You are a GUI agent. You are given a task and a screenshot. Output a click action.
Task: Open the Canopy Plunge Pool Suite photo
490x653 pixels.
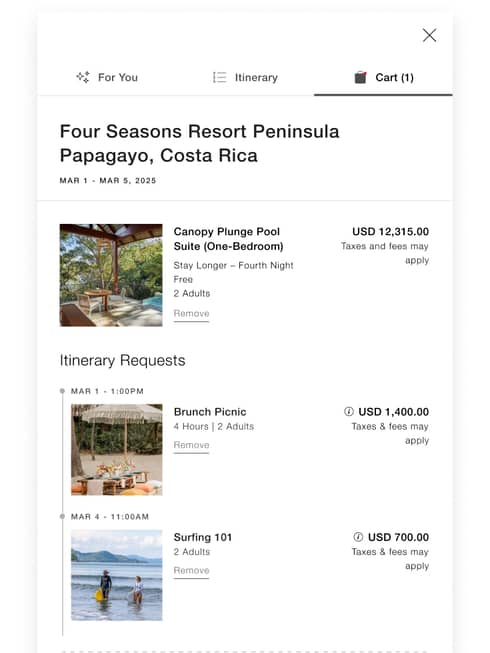coord(111,275)
